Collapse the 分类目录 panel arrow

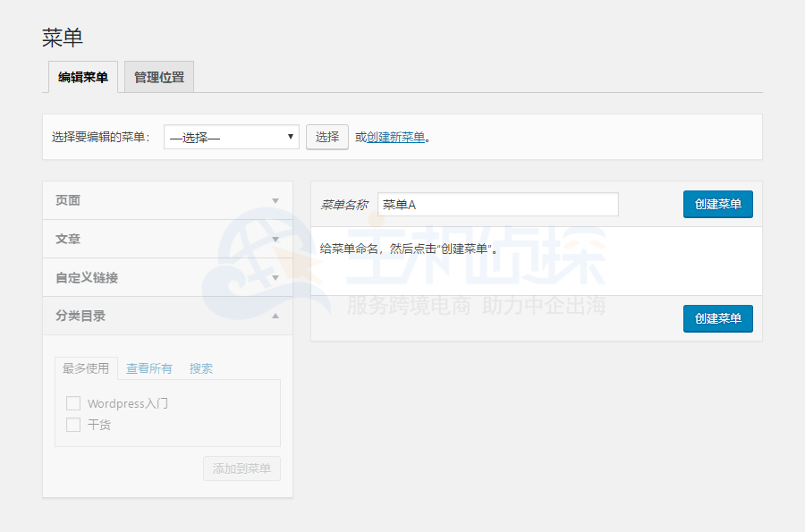(x=275, y=317)
